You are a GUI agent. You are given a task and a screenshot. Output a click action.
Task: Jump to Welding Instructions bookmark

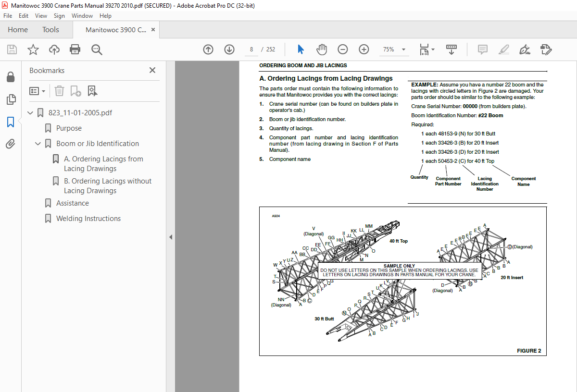(88, 219)
